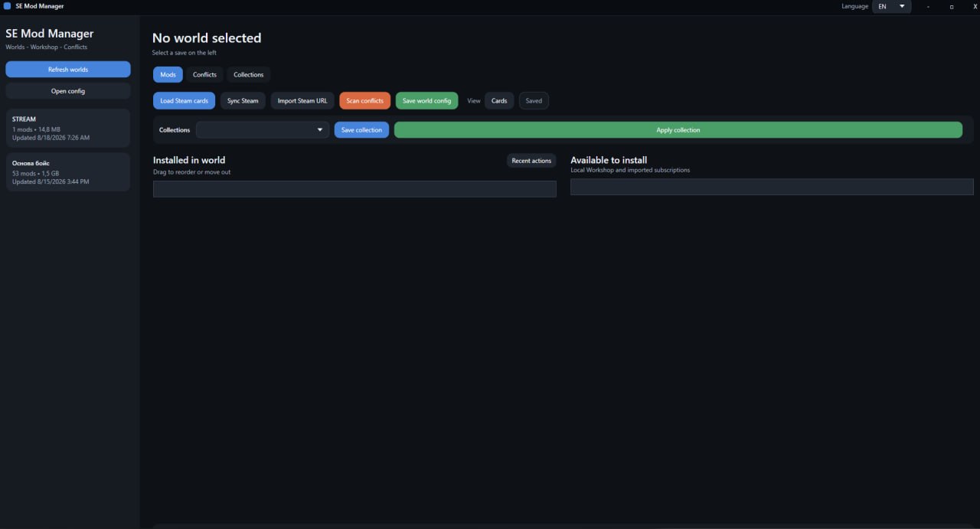This screenshot has width=980, height=529.
Task: Click '53 mods • 1,5 GB' text
Action: 36,174
